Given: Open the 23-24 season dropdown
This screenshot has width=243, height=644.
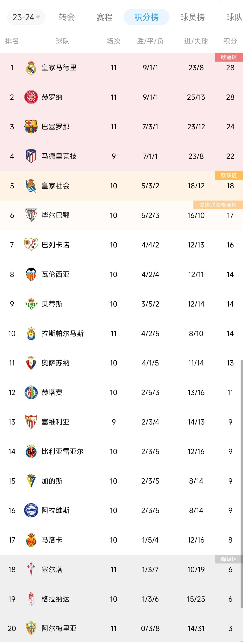Looking at the screenshot, I should [x=26, y=17].
